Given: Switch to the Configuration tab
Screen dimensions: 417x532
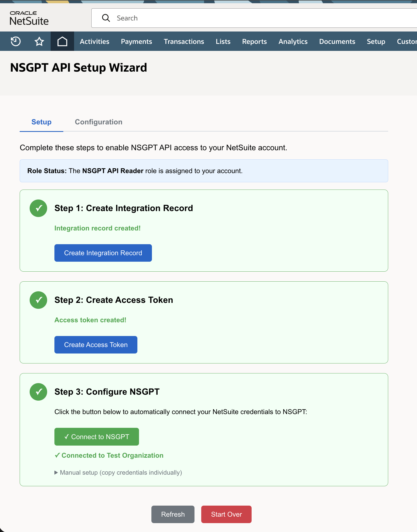Looking at the screenshot, I should (99, 122).
